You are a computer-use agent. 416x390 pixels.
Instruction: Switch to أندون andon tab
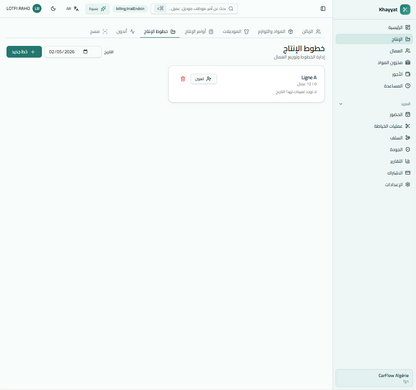click(x=125, y=31)
